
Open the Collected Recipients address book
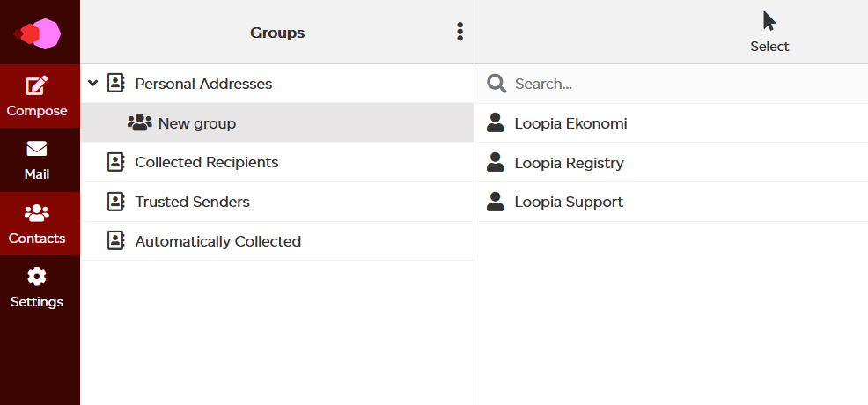click(276, 162)
